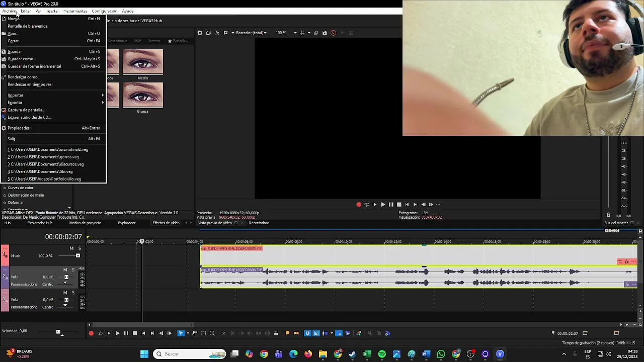644x362 pixels.
Task: Click the overlays grid icon in preview
Action: [302, 33]
